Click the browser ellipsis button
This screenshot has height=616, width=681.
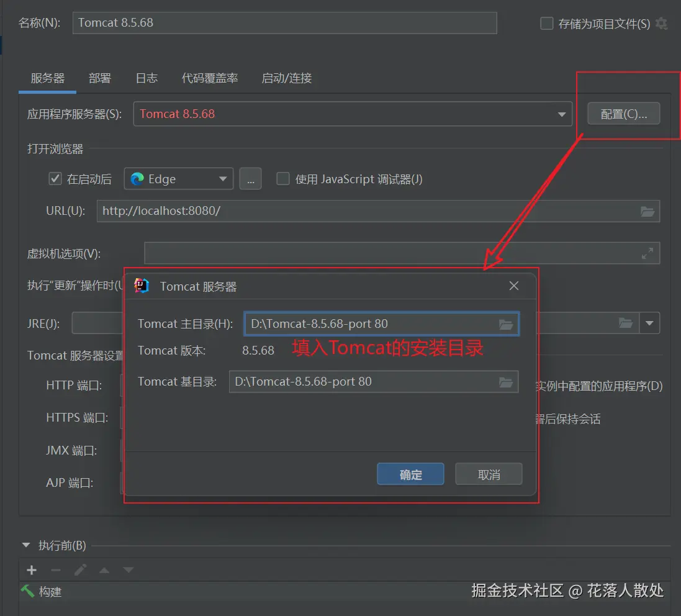coord(251,179)
